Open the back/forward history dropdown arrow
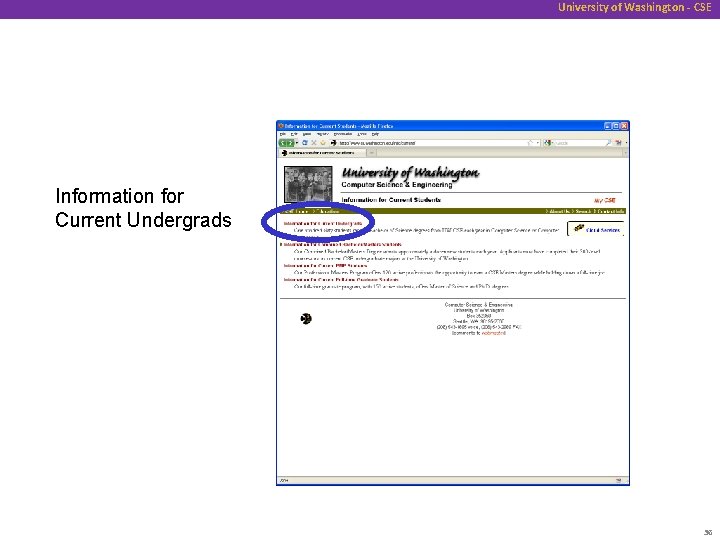The height and width of the screenshot is (540, 720). (x=297, y=143)
